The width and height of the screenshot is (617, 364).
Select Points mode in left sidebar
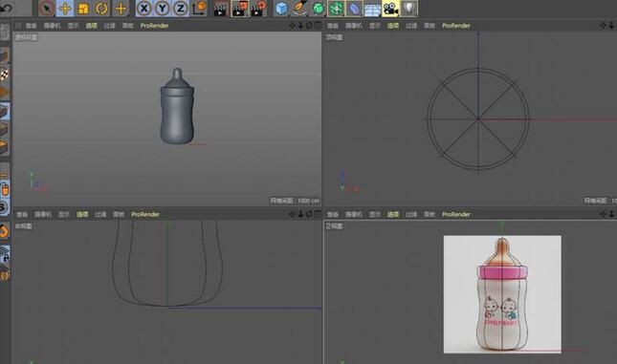(5, 111)
